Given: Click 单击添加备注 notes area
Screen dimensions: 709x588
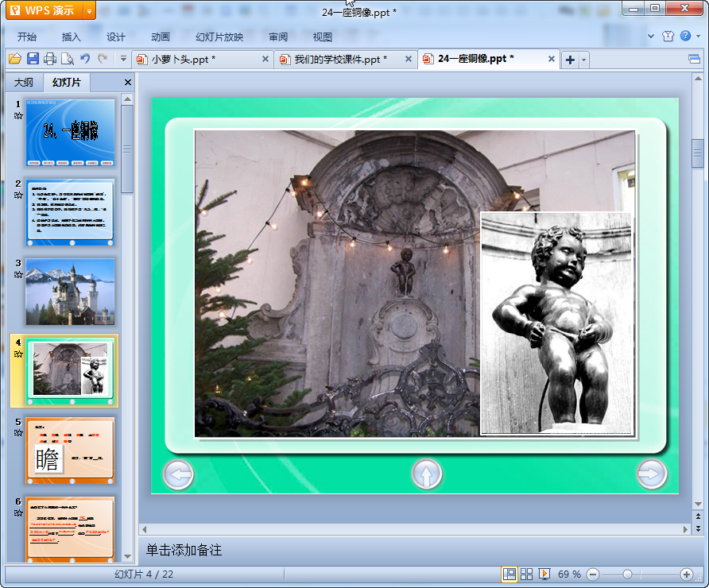Looking at the screenshot, I should coord(184,550).
